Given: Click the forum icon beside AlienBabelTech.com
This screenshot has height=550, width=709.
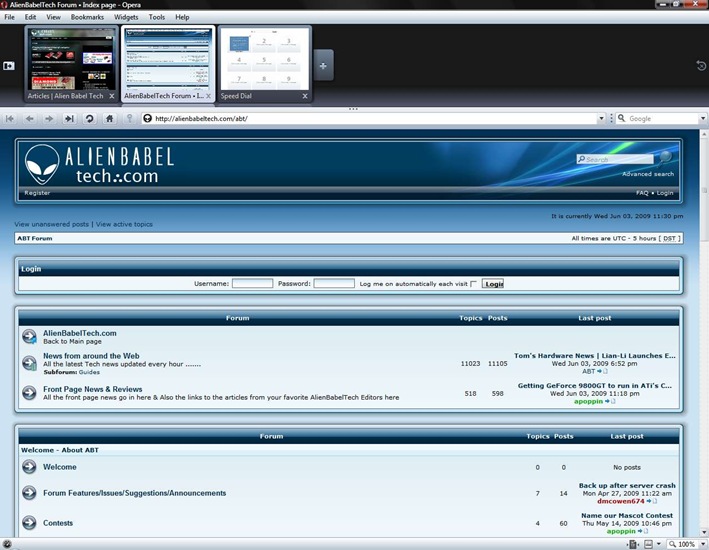Looking at the screenshot, I should [29, 337].
